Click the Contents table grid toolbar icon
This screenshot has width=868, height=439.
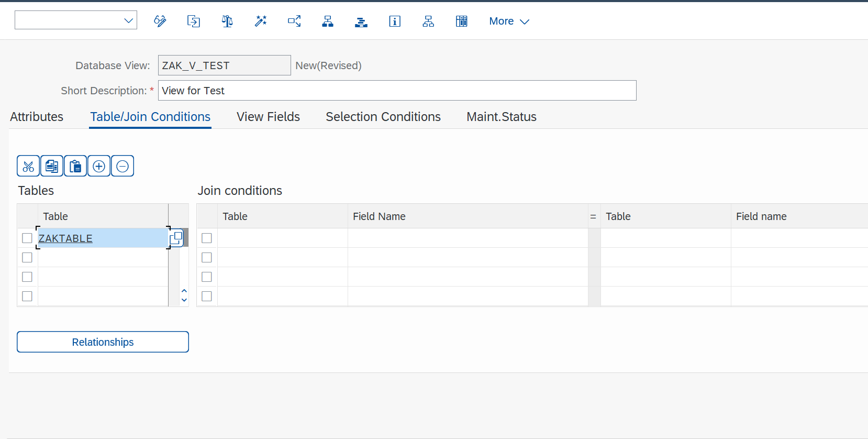pos(461,21)
